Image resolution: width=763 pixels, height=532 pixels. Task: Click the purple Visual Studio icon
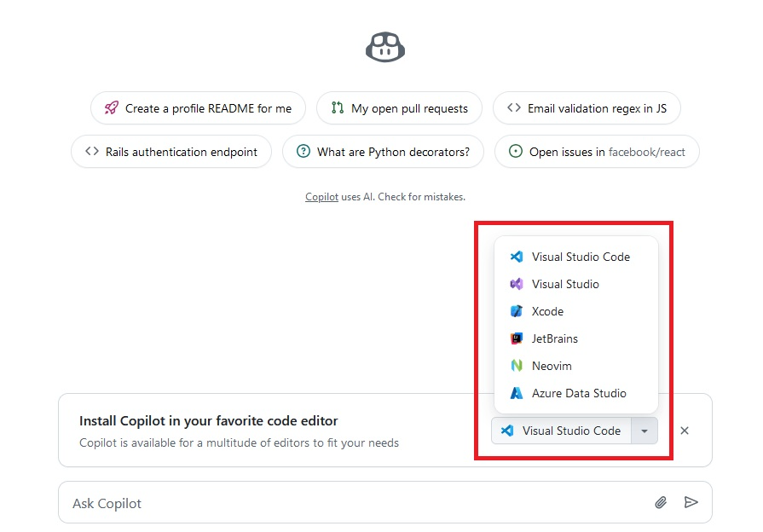pyautogui.click(x=516, y=284)
